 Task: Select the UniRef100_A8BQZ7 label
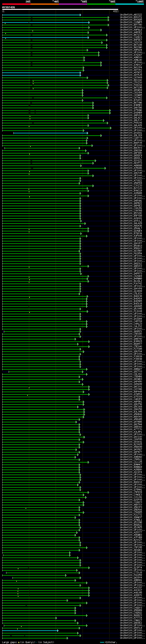point(131,369)
